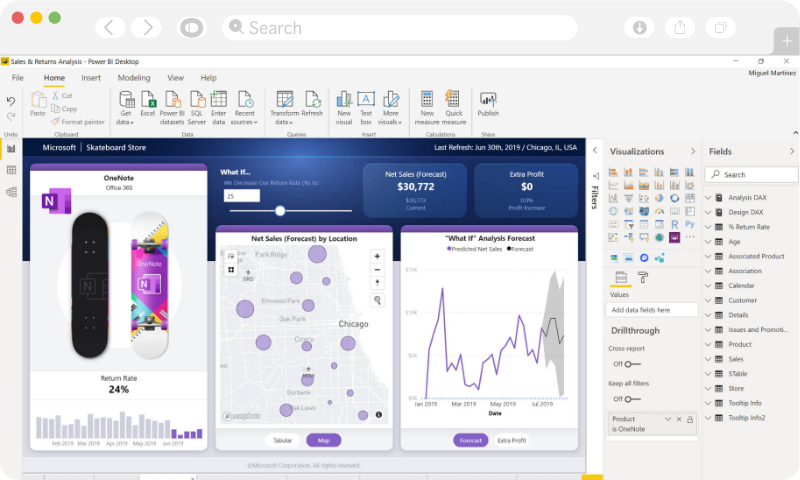
Task: Collapse the Visualizations pane chevron
Action: click(x=693, y=151)
